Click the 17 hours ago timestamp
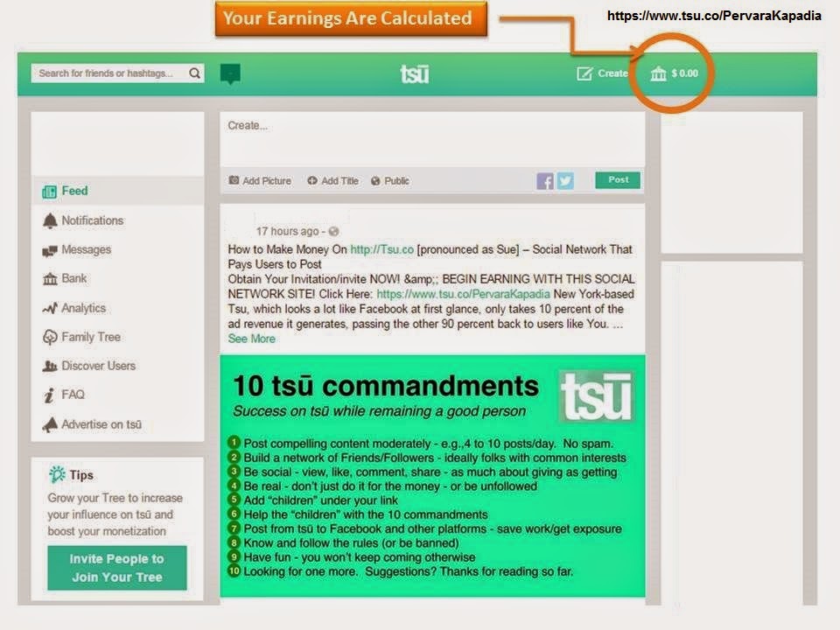The width and height of the screenshot is (840, 630). [x=287, y=231]
